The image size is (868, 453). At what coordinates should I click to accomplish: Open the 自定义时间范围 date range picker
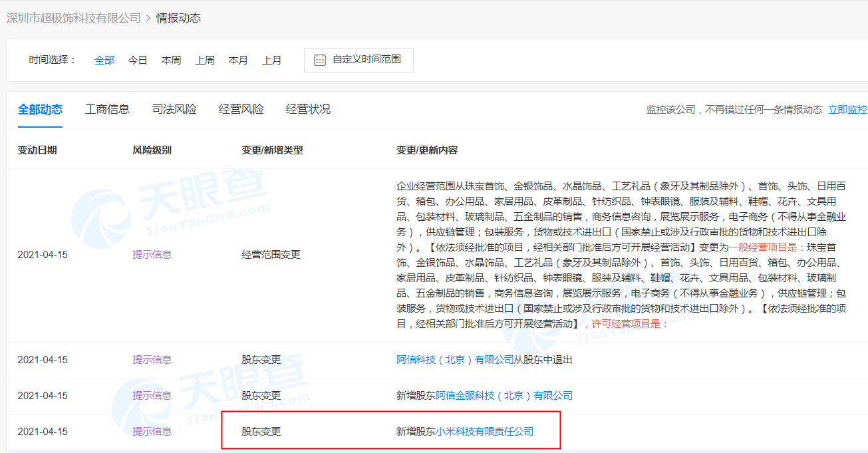(x=359, y=60)
